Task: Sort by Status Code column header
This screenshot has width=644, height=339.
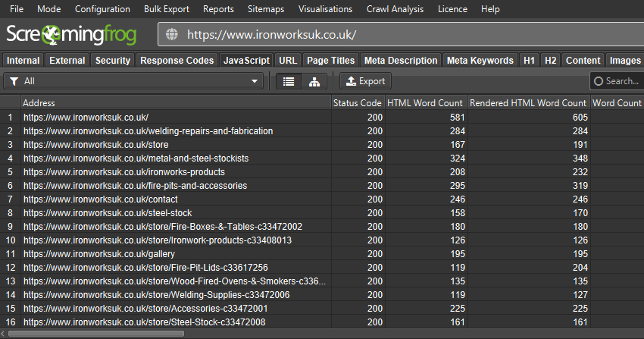Action: (357, 103)
